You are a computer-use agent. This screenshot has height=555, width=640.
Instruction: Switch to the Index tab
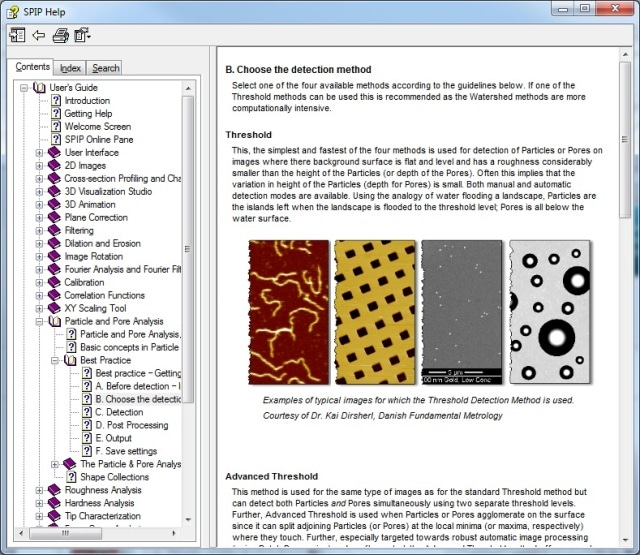(70, 68)
